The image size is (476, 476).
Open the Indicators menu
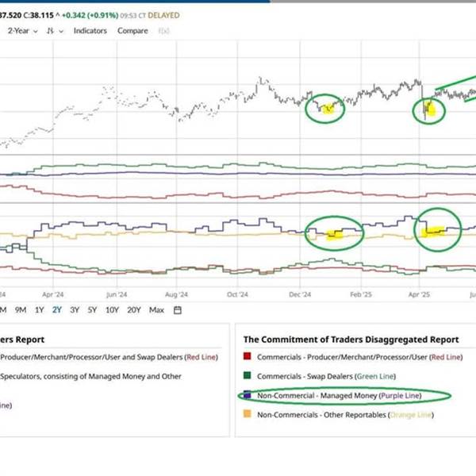(90, 31)
